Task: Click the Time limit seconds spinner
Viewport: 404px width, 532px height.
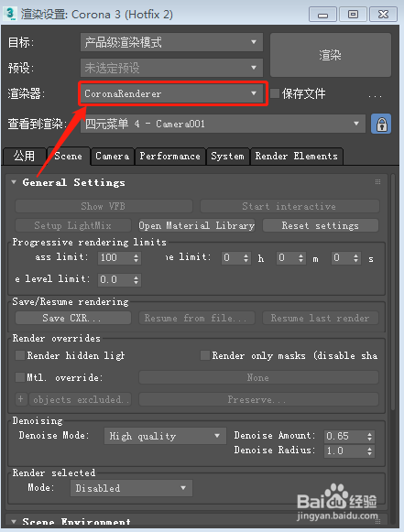Action: tap(355, 258)
